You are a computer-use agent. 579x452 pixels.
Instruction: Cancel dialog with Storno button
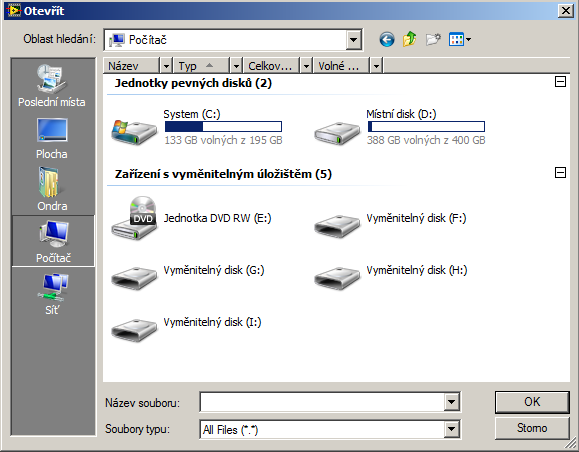[x=532, y=428]
